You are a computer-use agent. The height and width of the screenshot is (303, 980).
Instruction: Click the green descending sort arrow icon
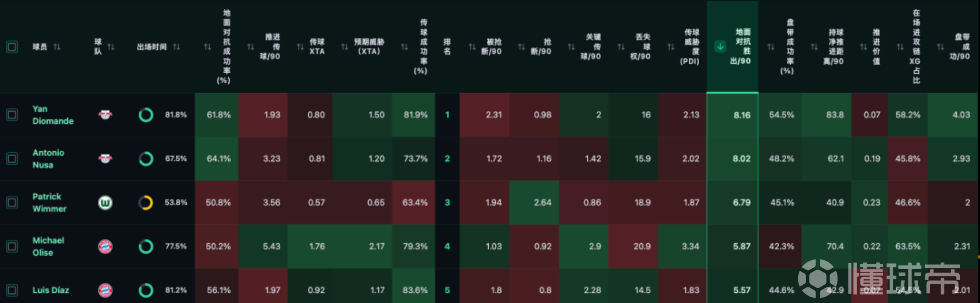(x=720, y=47)
